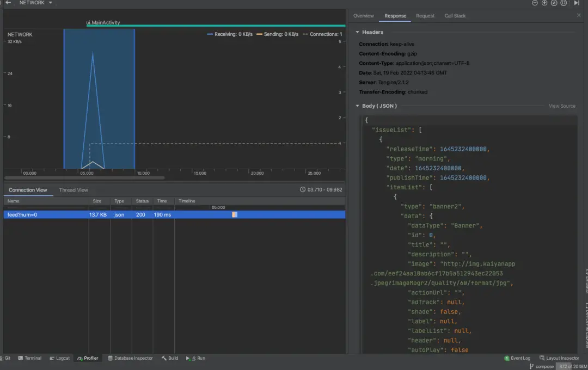Open the Event Log
588x370 pixels.
[x=517, y=358]
